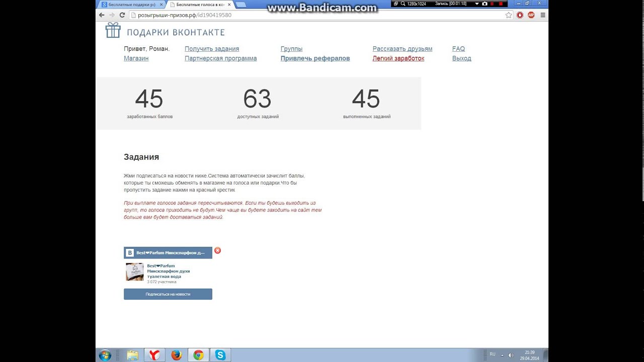Open 'Рассказать друзьям' link

[x=403, y=49]
